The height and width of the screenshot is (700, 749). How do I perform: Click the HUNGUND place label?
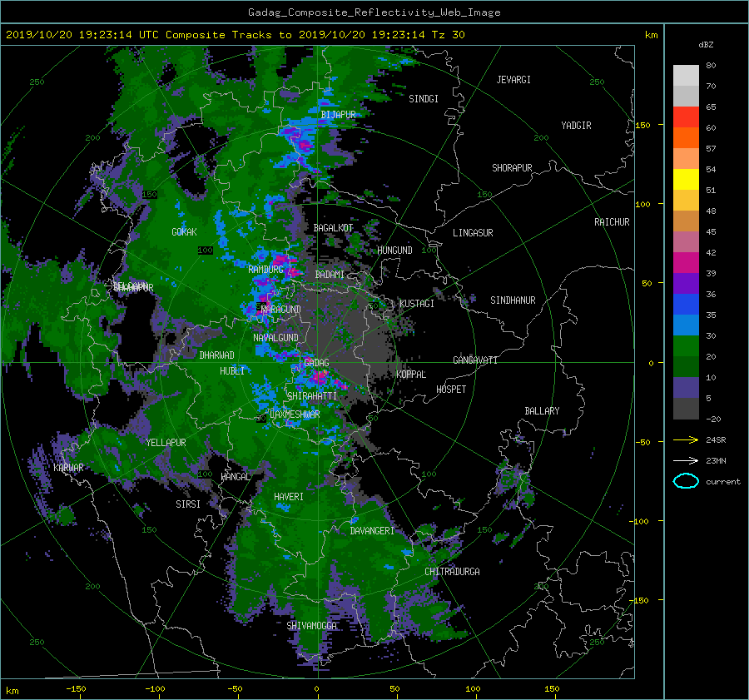(394, 251)
